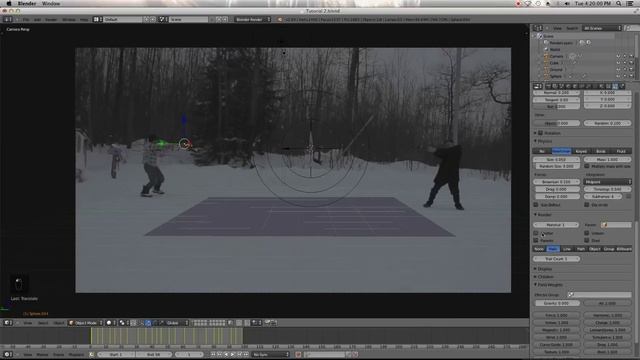640x360 pixels.
Task: Toggle visibility eye for Camera row
Action: [x=618, y=56]
